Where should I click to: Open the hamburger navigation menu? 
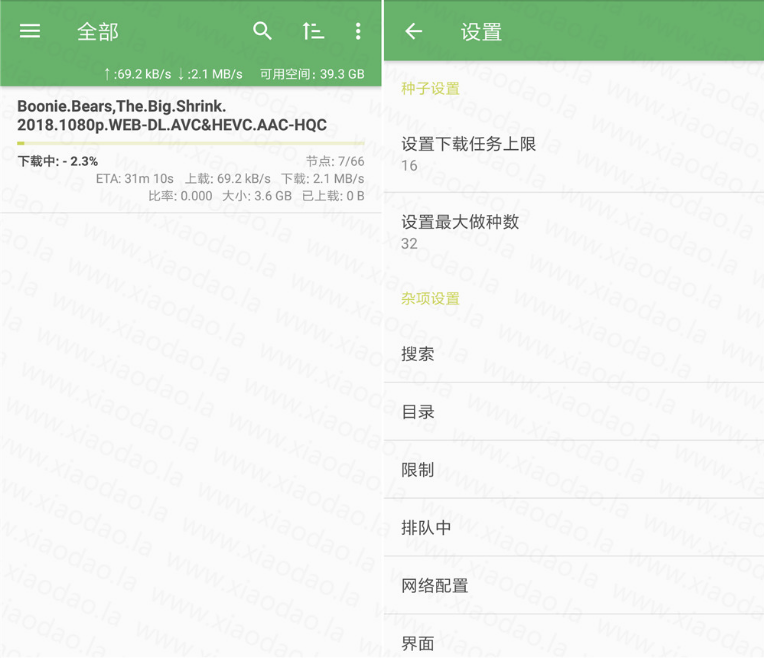pyautogui.click(x=30, y=31)
